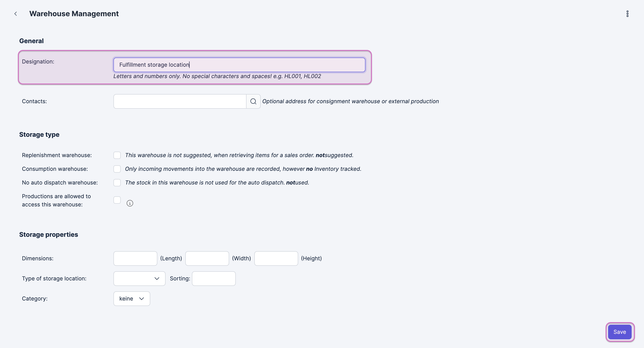Click the Contacts search magnifier icon
Image resolution: width=644 pixels, height=348 pixels.
tap(253, 101)
